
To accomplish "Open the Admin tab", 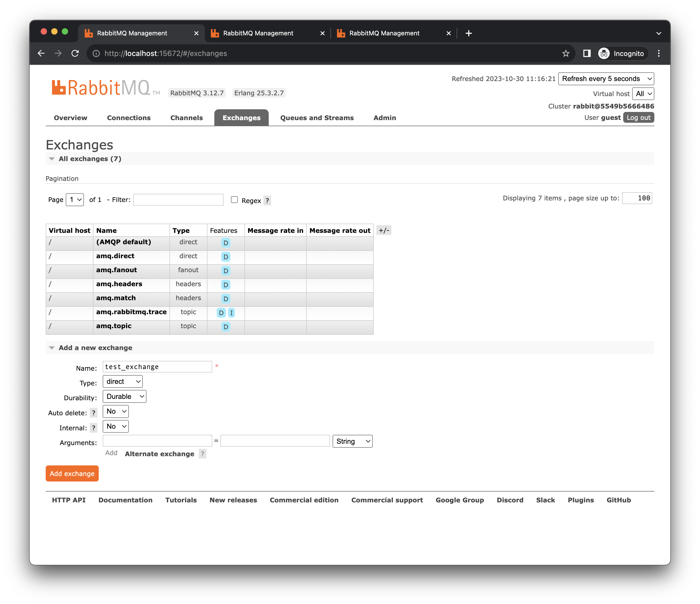I will tap(385, 118).
